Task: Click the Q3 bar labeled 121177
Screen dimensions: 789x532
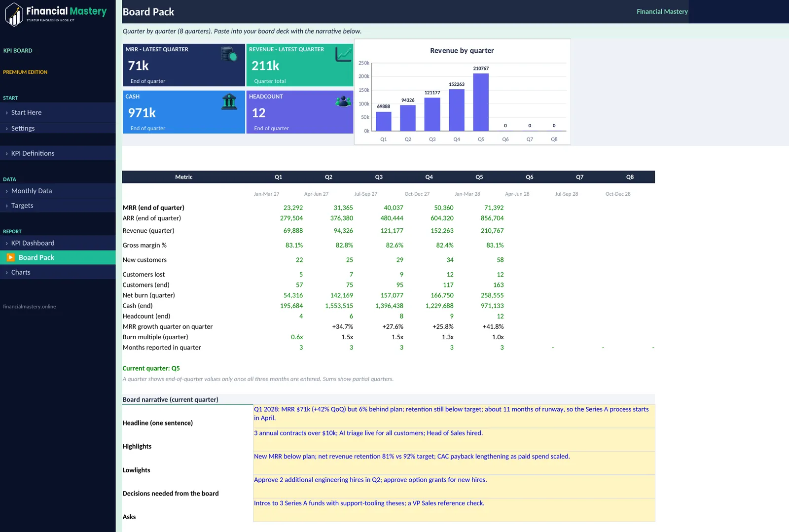Action: [x=432, y=114]
